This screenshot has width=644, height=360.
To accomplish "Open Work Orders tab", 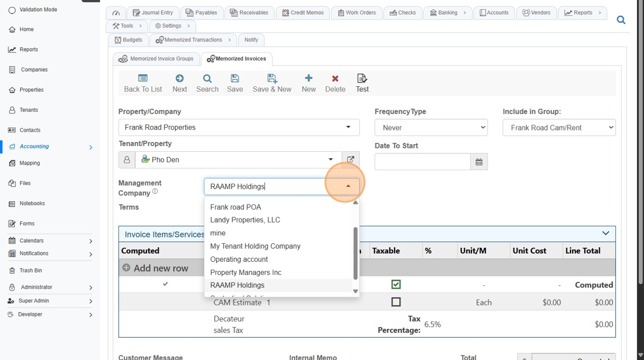I will (x=356, y=13).
